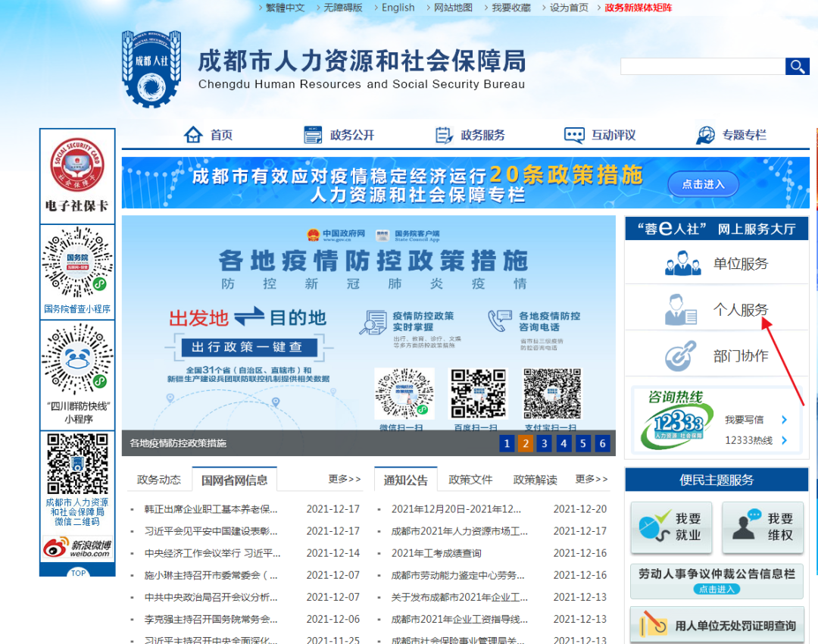Click 点击进入 under 劳动人事争议仲裁公告信息栏
This screenshot has height=644, width=818.
click(717, 589)
